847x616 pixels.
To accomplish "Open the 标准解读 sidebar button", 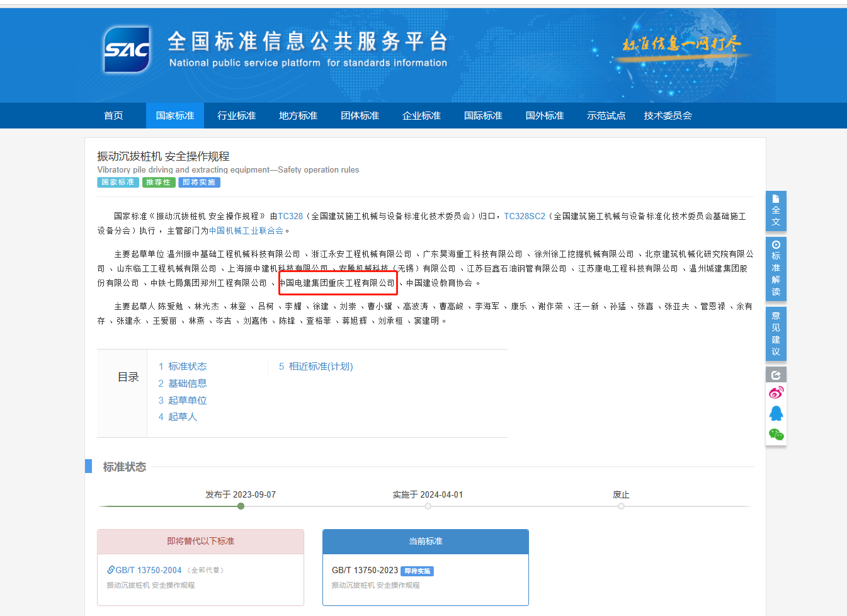I will [776, 268].
